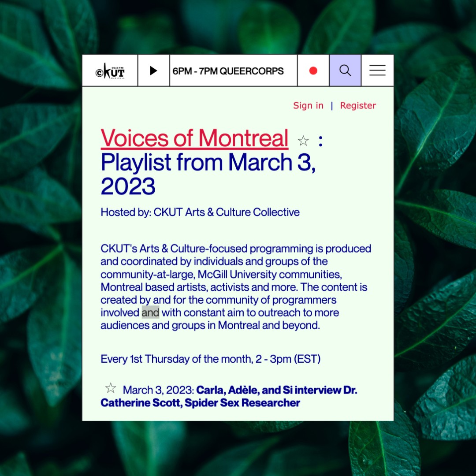Click the star next to March 3, 2023
This screenshot has height=476, width=476.
click(111, 387)
